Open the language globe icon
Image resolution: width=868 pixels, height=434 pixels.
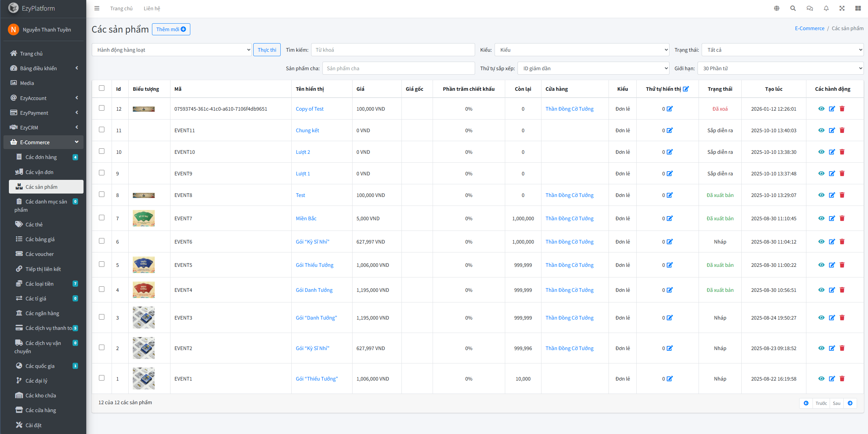(x=777, y=8)
